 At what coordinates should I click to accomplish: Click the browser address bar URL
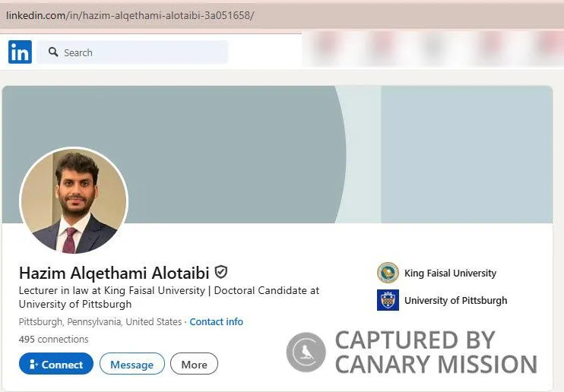point(130,15)
